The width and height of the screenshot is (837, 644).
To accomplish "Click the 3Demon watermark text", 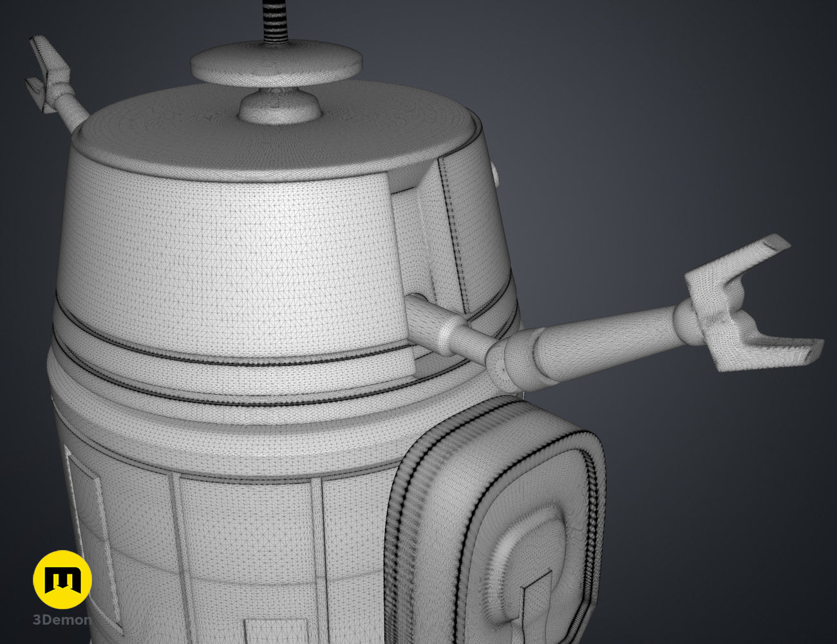I will click(x=62, y=621).
